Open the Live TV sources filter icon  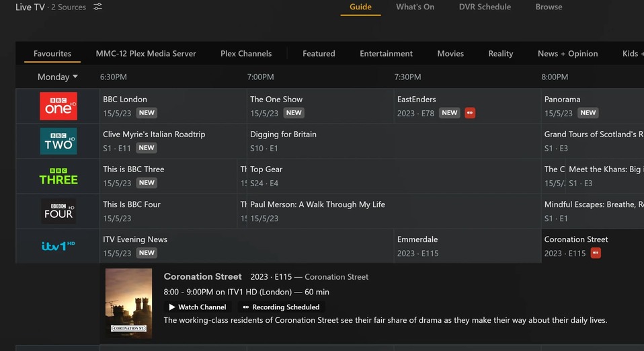tap(97, 7)
